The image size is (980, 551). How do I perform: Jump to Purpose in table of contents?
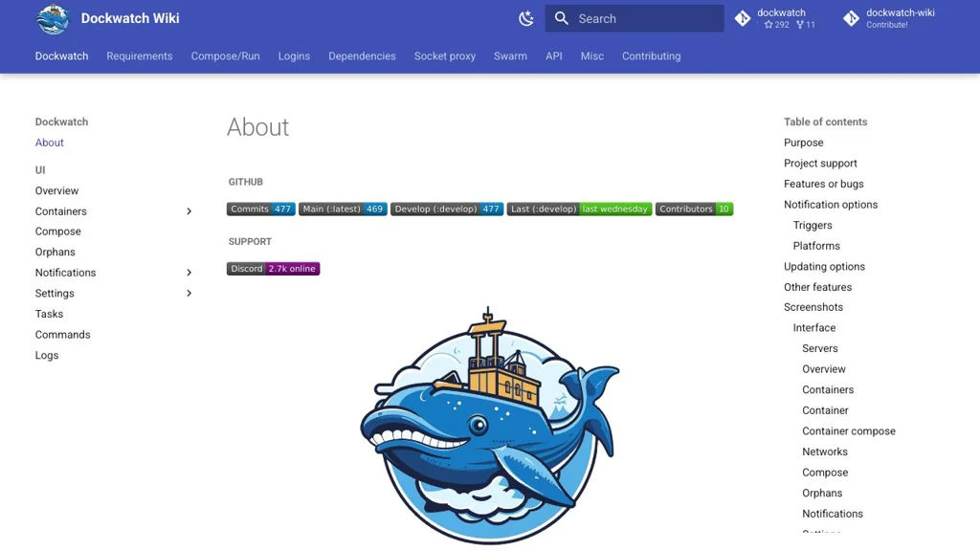(x=803, y=143)
